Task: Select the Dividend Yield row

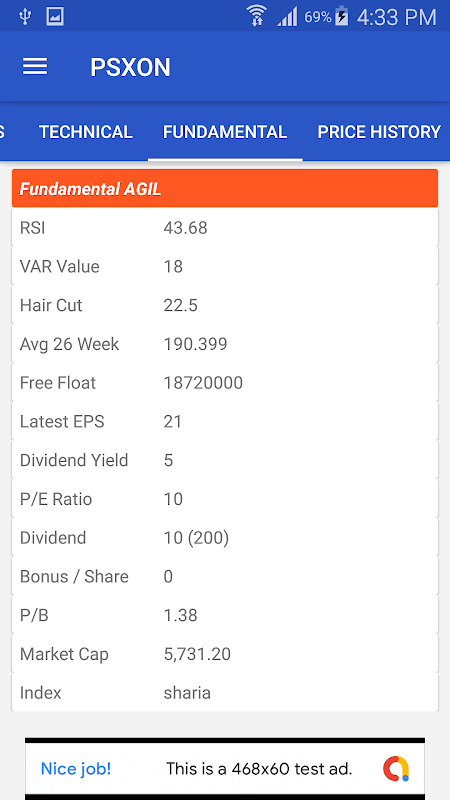Action: coord(225,460)
